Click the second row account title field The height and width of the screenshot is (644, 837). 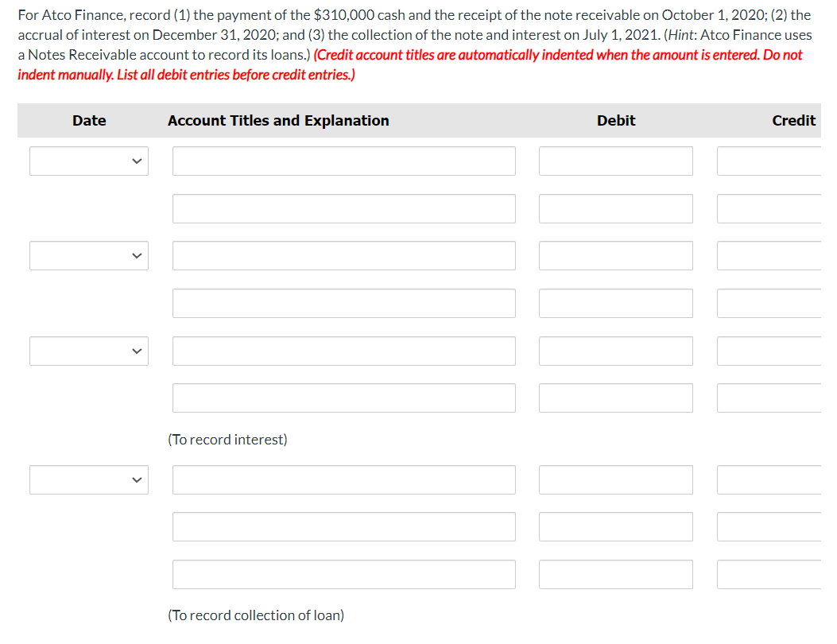point(343,208)
